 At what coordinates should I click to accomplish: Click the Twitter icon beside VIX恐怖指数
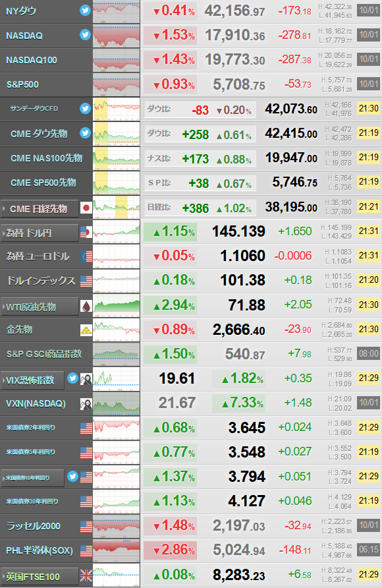click(73, 378)
